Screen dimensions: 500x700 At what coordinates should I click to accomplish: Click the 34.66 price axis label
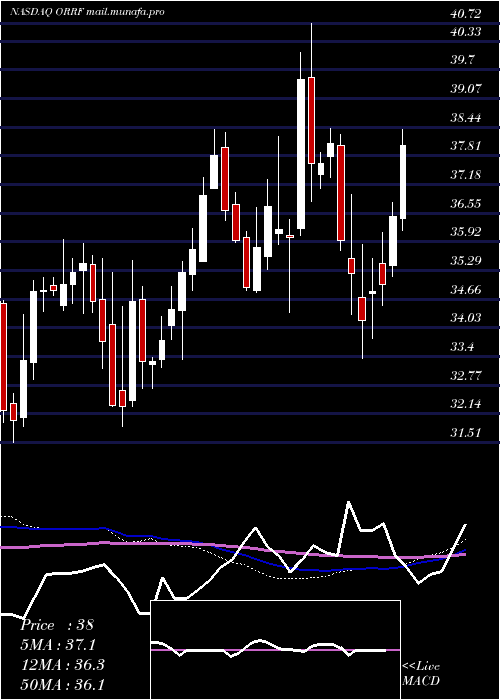[x=466, y=290]
